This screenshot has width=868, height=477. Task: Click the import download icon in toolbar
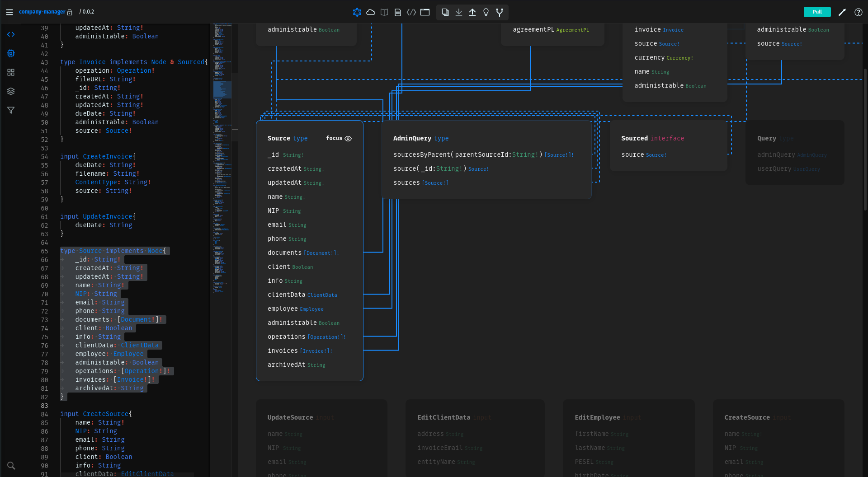(x=459, y=12)
